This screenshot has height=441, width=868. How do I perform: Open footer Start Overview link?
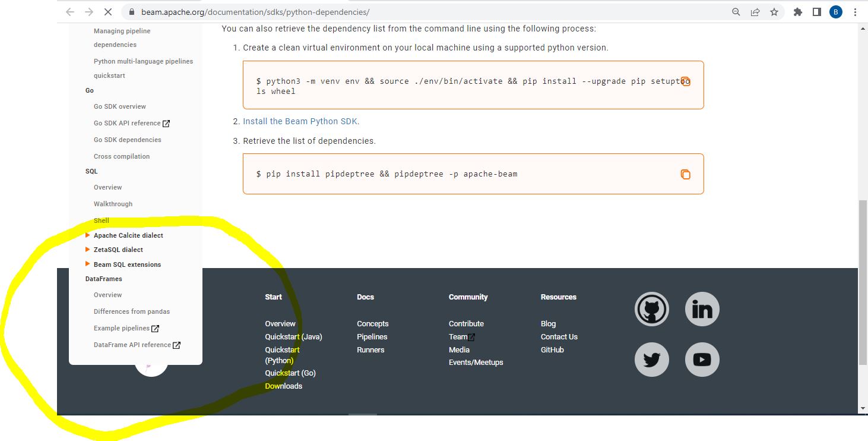point(280,324)
